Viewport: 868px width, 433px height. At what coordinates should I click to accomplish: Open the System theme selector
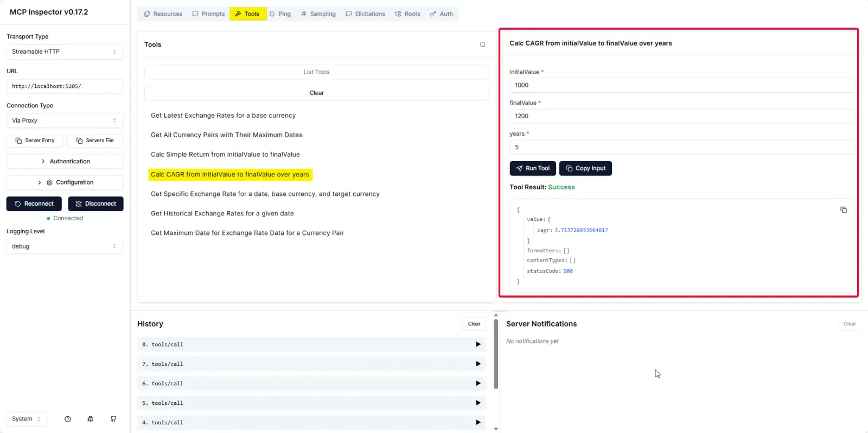point(26,419)
